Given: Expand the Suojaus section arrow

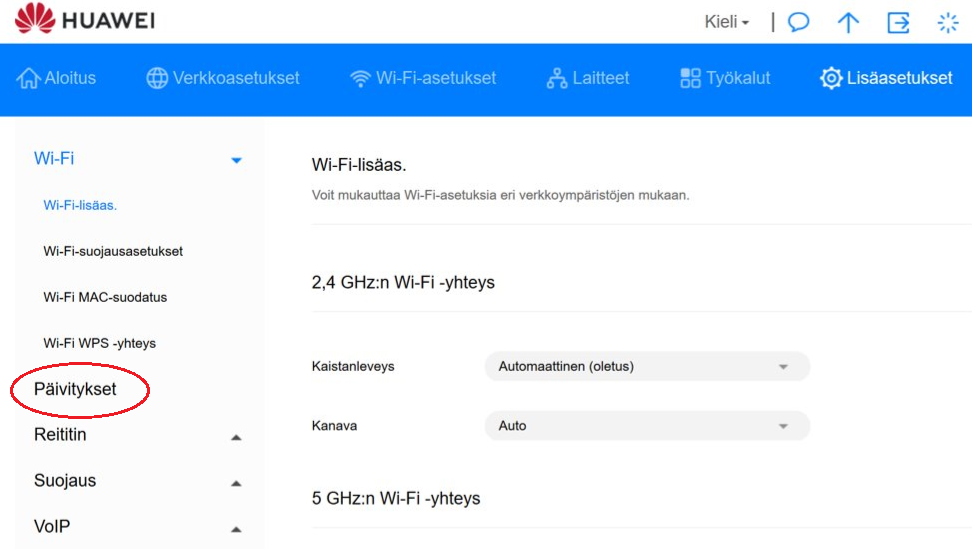Looking at the screenshot, I should (236, 483).
